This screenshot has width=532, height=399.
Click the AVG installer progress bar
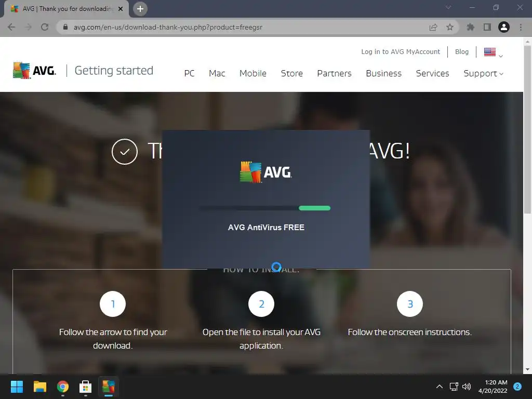(265, 208)
